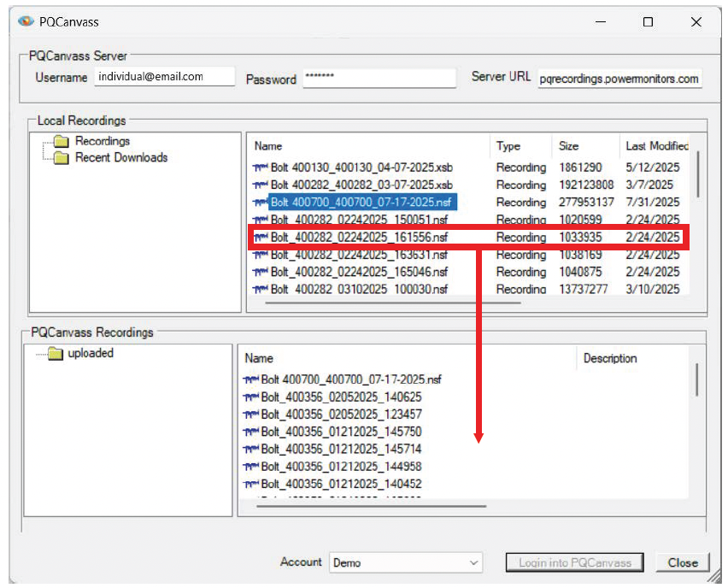728x588 pixels.
Task: Click the Close button
Action: 682,562
